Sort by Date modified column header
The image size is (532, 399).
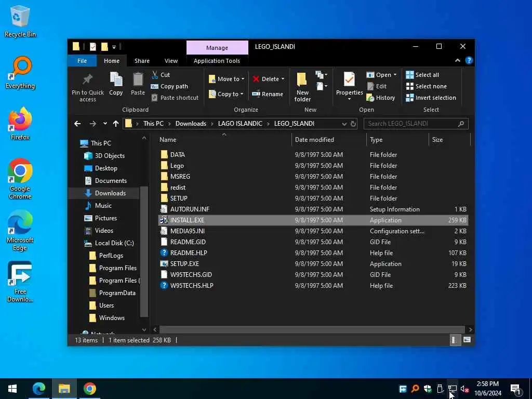pyautogui.click(x=328, y=139)
